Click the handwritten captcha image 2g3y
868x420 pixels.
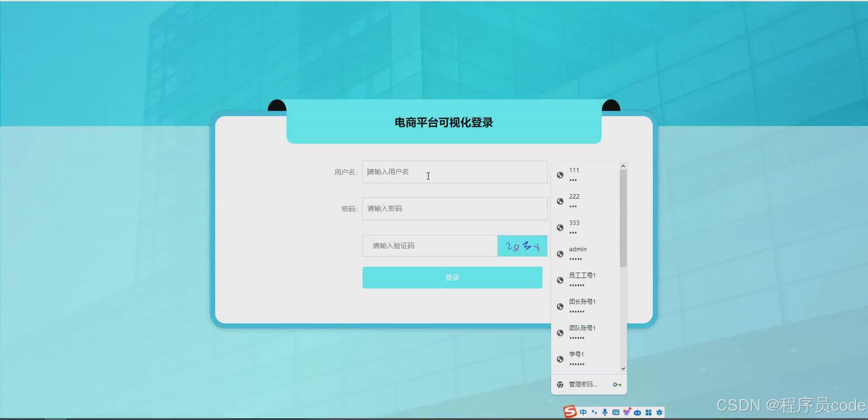click(x=522, y=246)
